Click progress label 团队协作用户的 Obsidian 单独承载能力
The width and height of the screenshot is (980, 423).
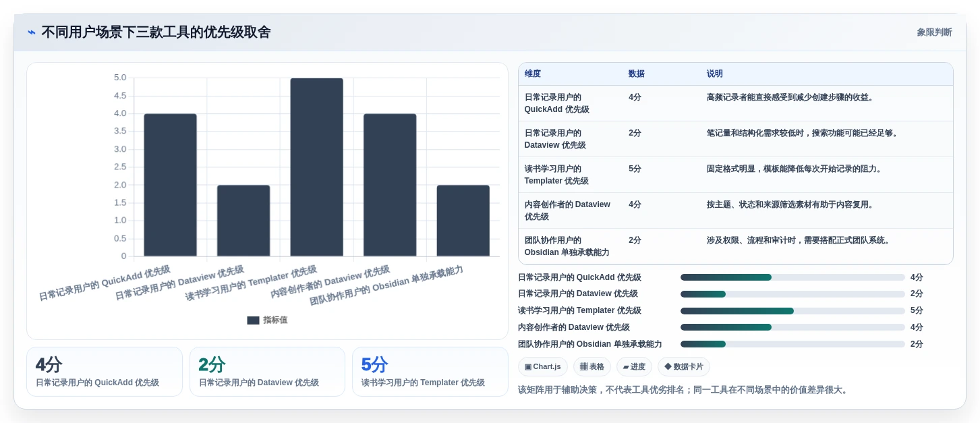(590, 344)
